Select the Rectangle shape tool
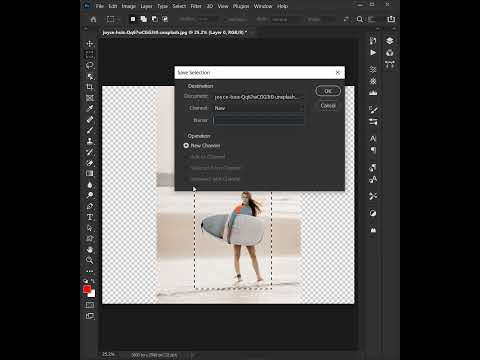 click(x=90, y=239)
